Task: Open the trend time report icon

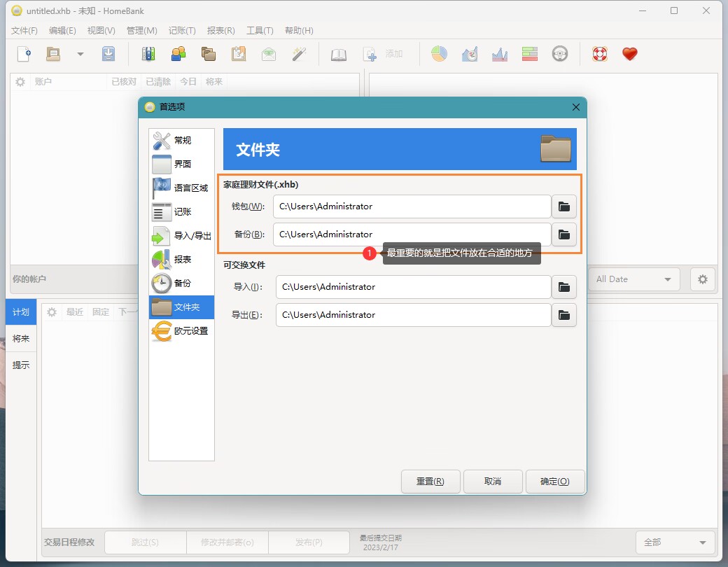Action: [470, 54]
